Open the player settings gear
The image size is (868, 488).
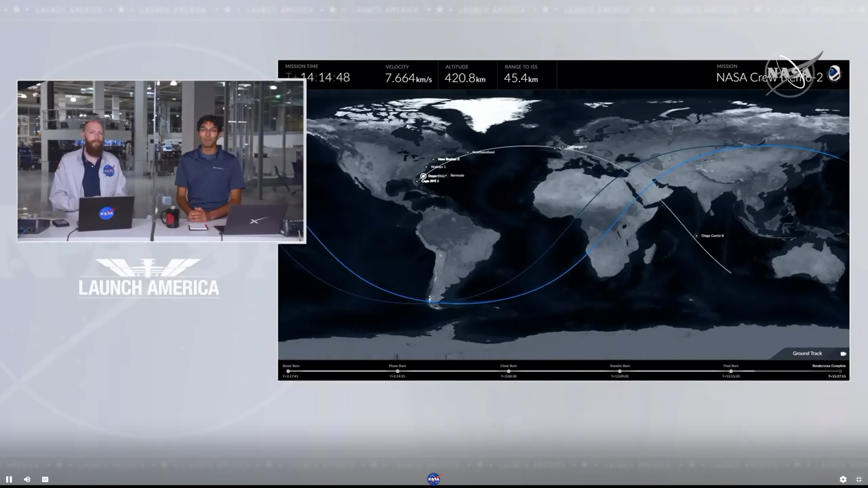coord(843,479)
